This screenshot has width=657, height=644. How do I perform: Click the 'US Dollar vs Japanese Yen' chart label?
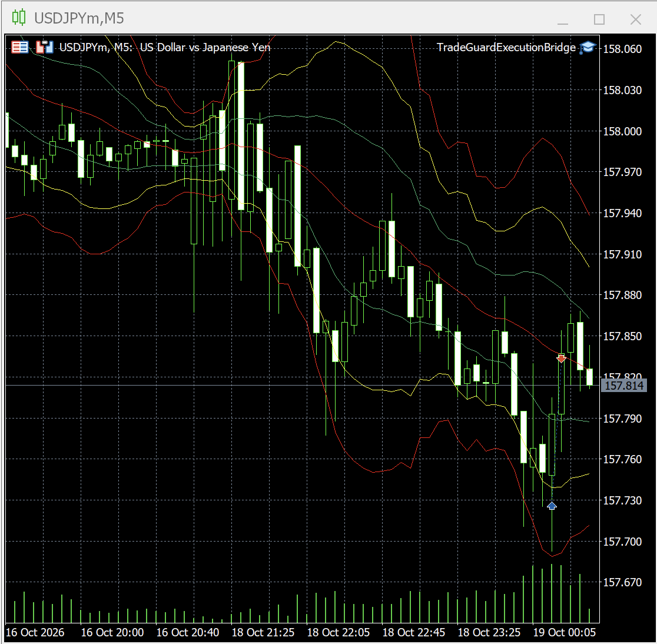205,47
